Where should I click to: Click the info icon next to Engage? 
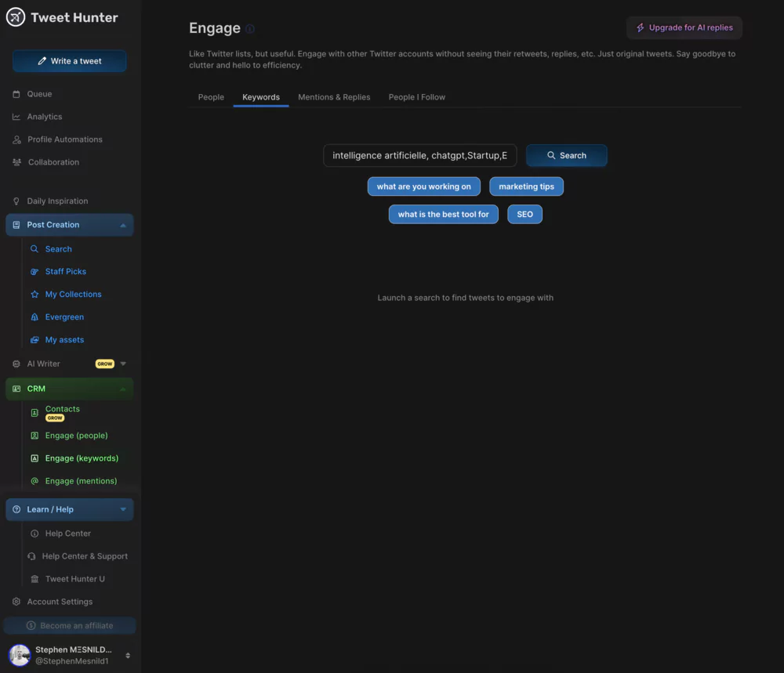(250, 29)
